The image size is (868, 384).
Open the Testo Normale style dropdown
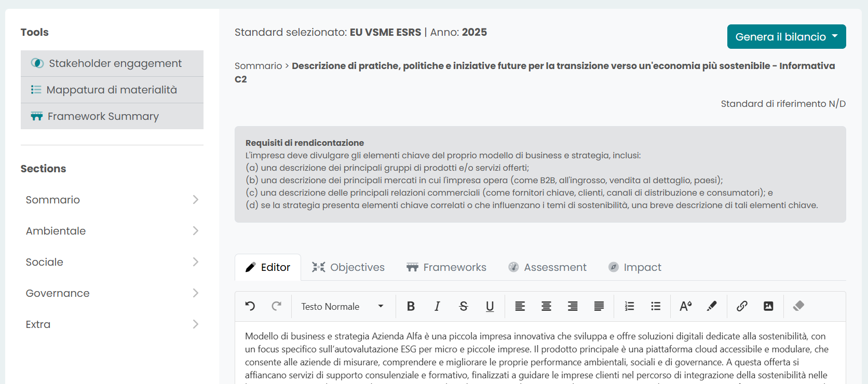pyautogui.click(x=343, y=306)
